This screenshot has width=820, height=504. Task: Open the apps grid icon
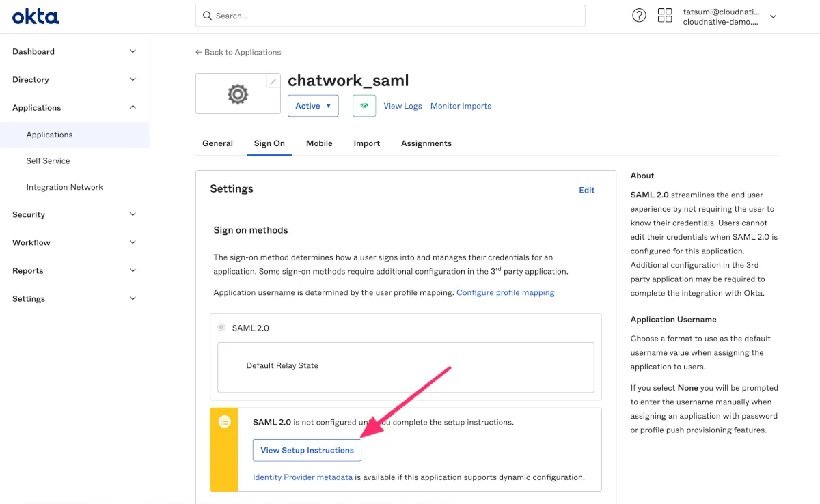[x=665, y=16]
